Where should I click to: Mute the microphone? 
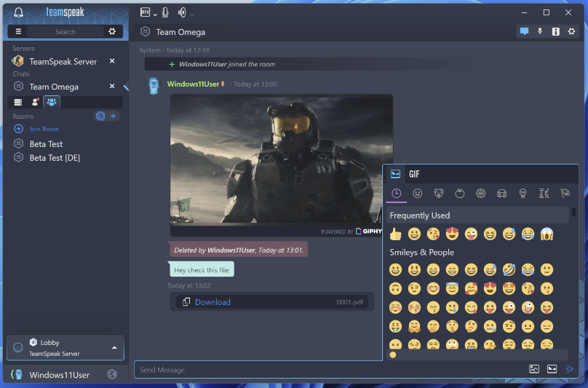pyautogui.click(x=165, y=12)
